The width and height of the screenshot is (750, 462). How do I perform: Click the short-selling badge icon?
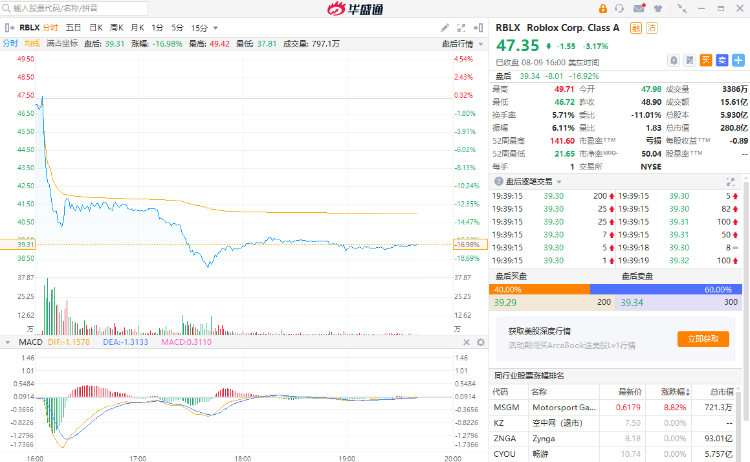point(652,28)
